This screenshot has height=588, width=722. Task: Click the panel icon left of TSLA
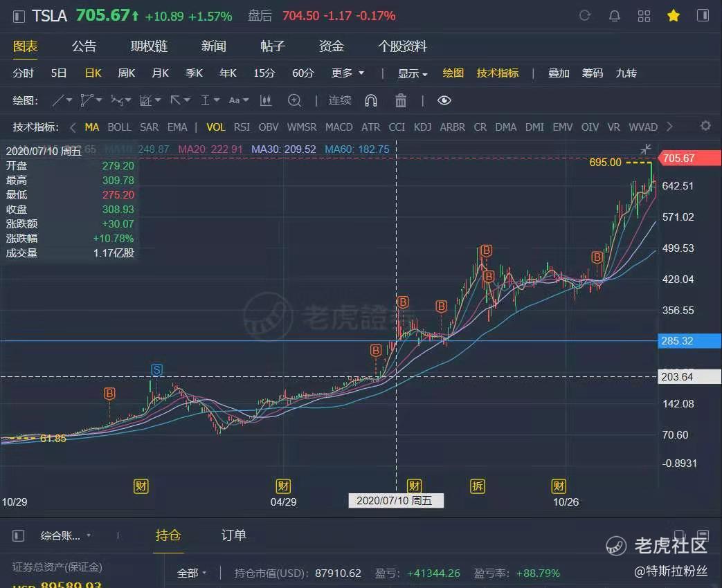pyautogui.click(x=19, y=17)
